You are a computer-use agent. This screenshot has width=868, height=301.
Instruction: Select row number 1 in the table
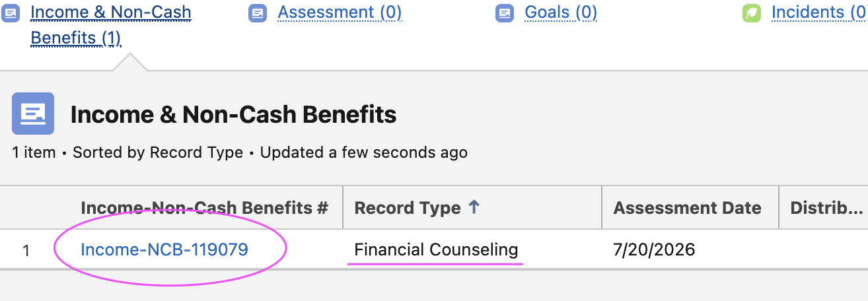[26, 250]
